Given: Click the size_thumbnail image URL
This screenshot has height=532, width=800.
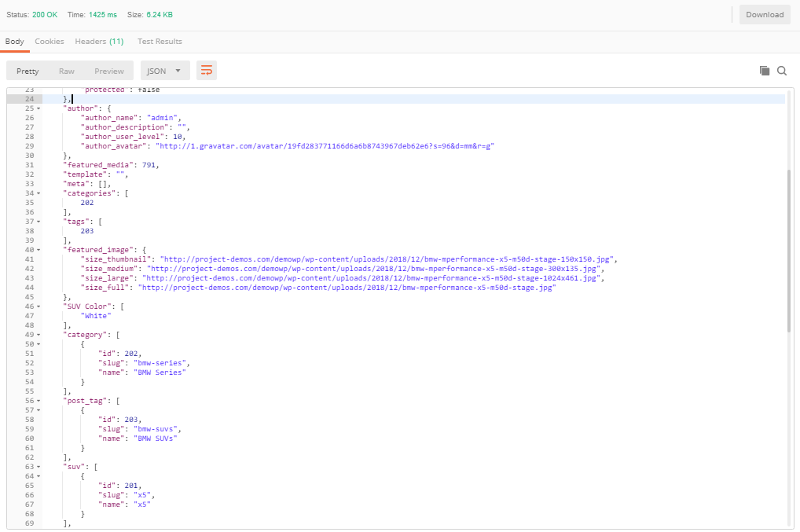Looking at the screenshot, I should [387, 259].
